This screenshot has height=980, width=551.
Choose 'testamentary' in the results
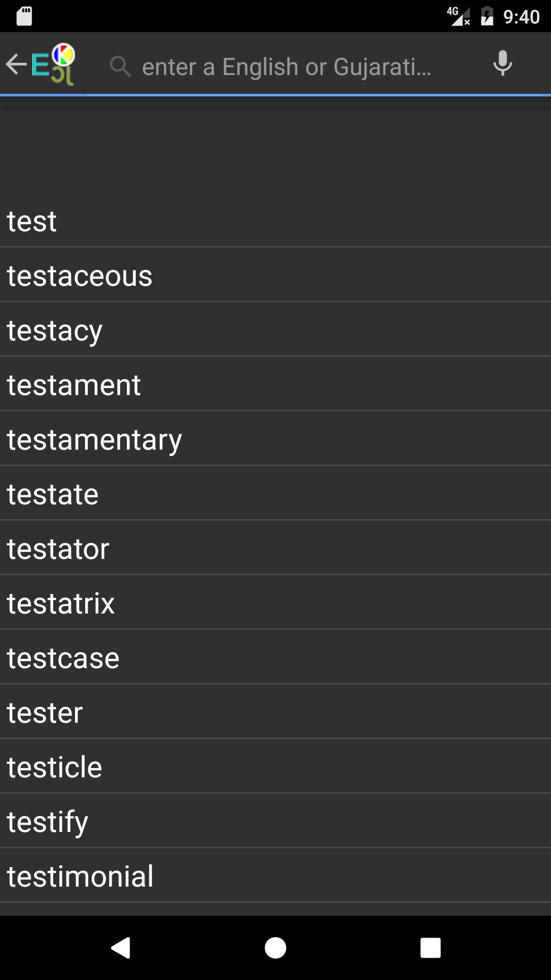275,439
